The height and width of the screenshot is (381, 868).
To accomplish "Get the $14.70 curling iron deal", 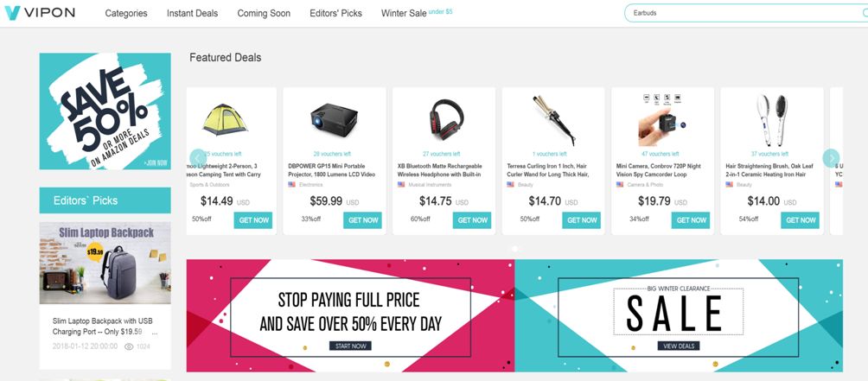I will (582, 220).
